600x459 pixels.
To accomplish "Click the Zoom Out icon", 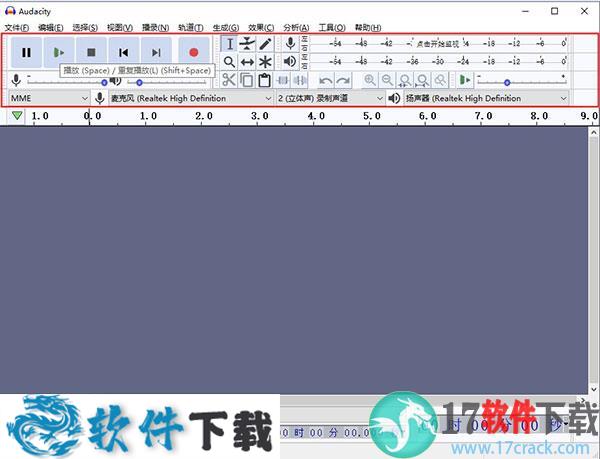I will 387,80.
